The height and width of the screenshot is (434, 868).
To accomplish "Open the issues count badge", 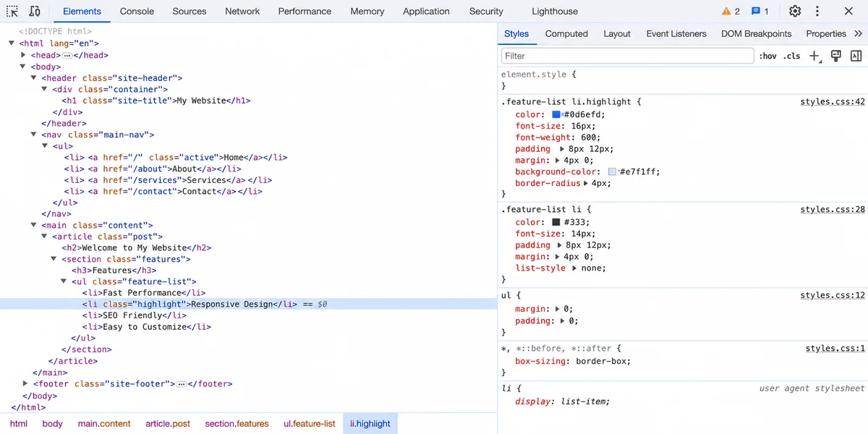I will click(x=759, y=11).
